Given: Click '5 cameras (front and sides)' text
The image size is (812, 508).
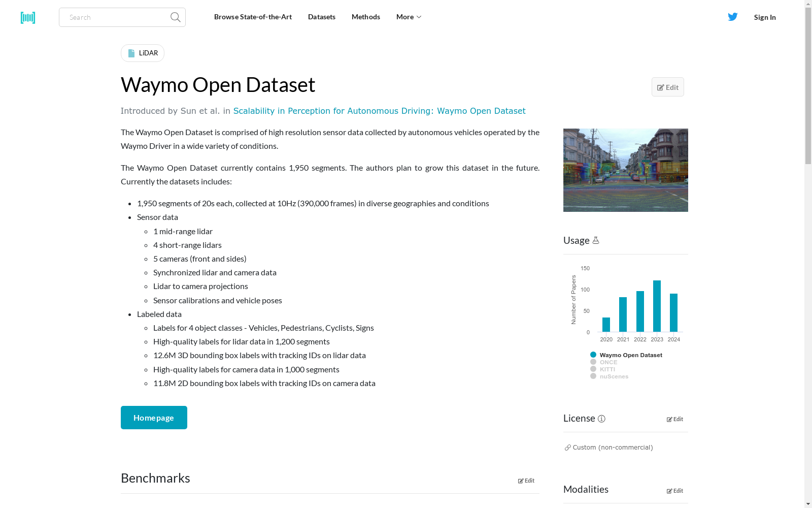Looking at the screenshot, I should (200, 259).
